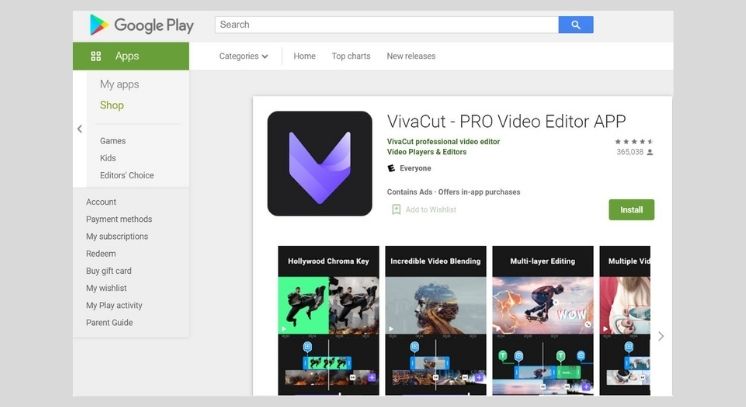
Task: Click the app title VivaCut - PRO Video Editor APP
Action: coord(506,121)
